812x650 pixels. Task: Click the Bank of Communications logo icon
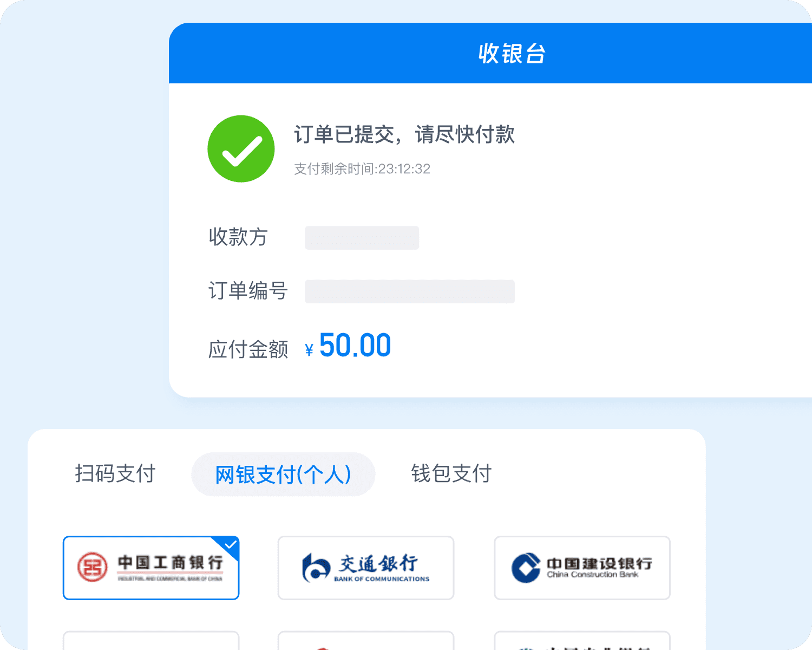(x=316, y=568)
